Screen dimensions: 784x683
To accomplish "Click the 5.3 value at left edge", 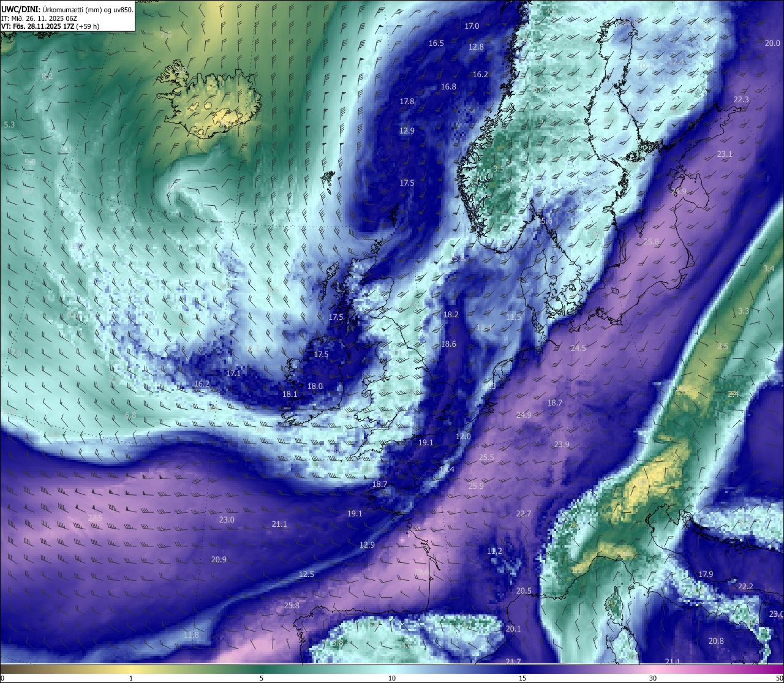I will [9, 125].
